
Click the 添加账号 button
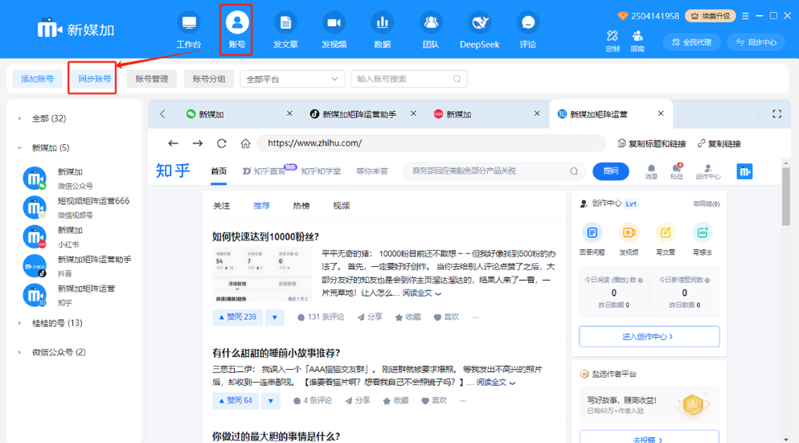click(37, 79)
